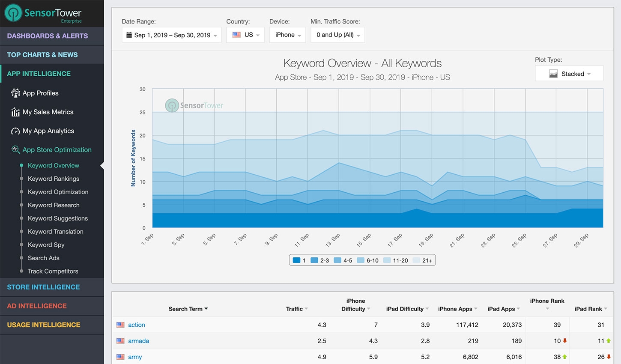Expand the Min. Traffic Score dropdown
This screenshot has height=364, width=621.
[x=337, y=35]
